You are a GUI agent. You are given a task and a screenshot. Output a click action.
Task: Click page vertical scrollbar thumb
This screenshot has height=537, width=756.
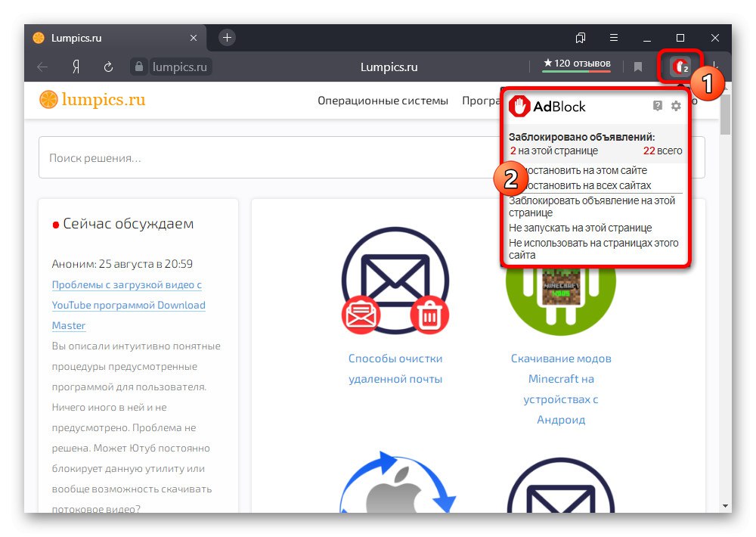coord(725,115)
